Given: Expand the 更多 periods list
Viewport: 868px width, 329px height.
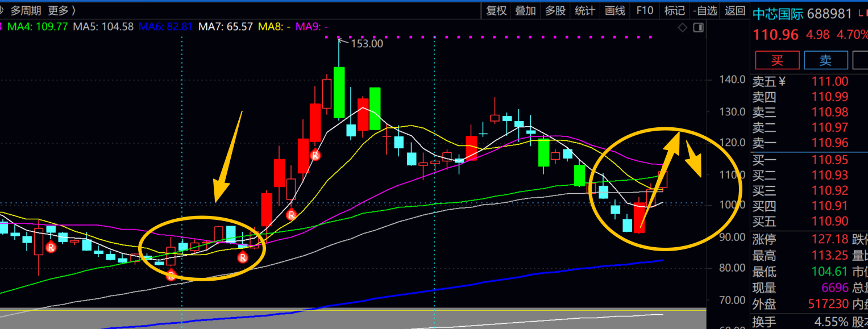Looking at the screenshot, I should (x=61, y=10).
